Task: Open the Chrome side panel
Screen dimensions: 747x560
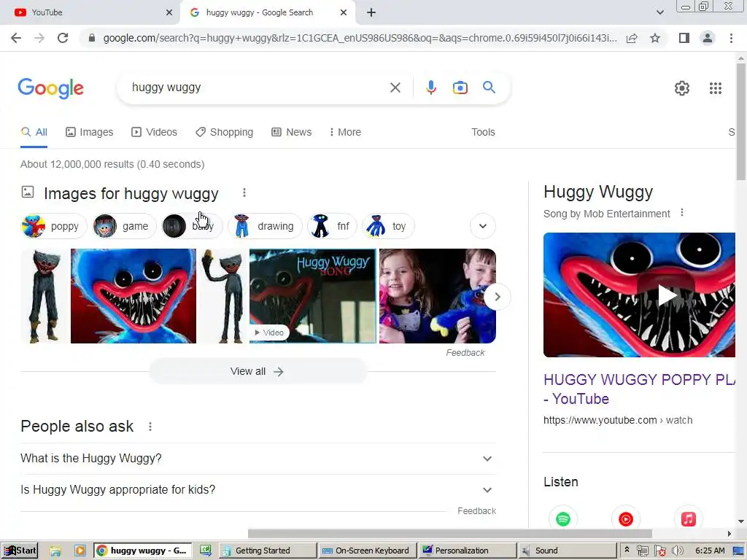Action: click(684, 38)
